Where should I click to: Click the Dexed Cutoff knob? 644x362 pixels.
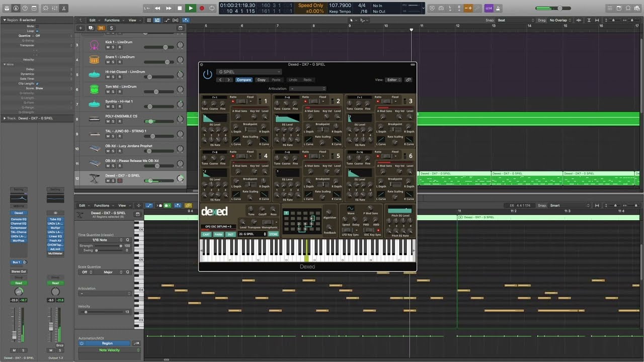[262, 209]
